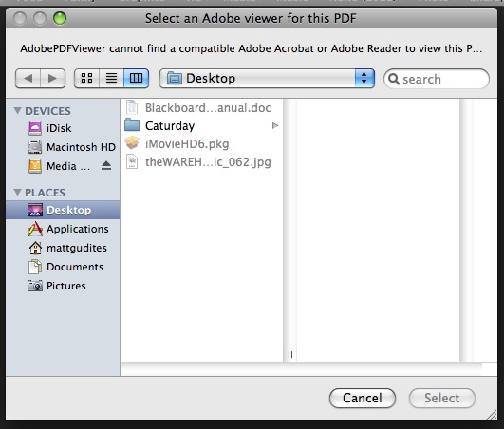Select iDisk in the sidebar

click(63, 128)
